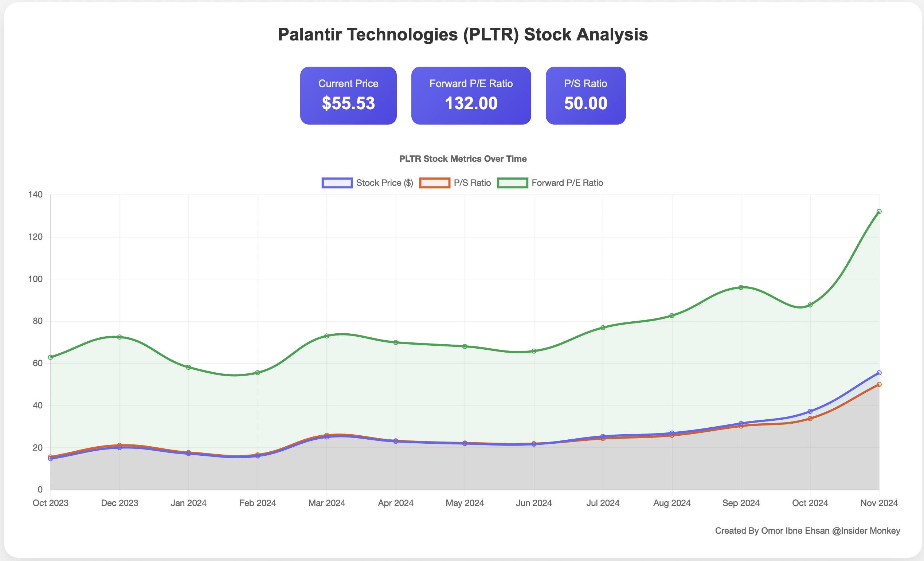Click the PLTR Stock Metrics Over Time title
Screen dimensions: 924x561
click(x=463, y=159)
